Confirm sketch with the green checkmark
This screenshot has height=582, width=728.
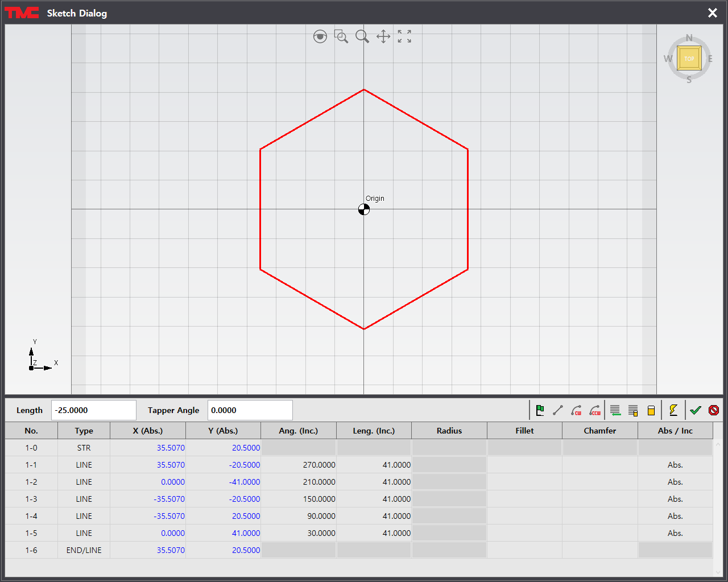pyautogui.click(x=696, y=410)
